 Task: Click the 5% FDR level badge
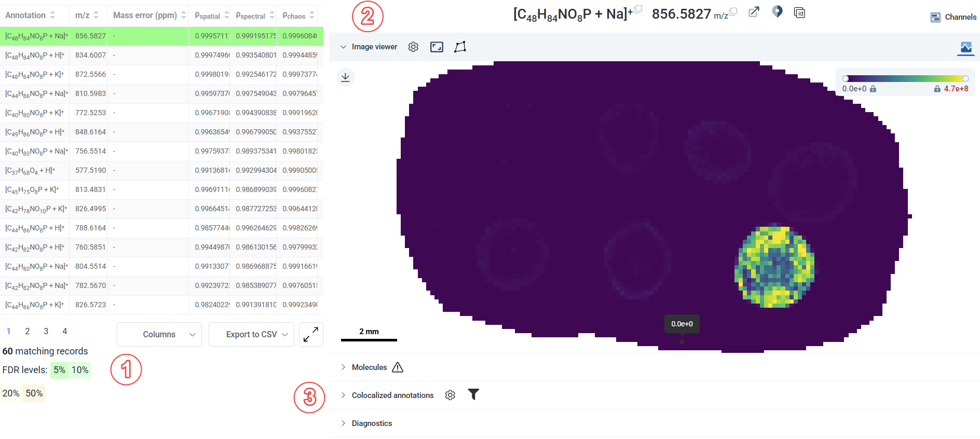pos(60,370)
